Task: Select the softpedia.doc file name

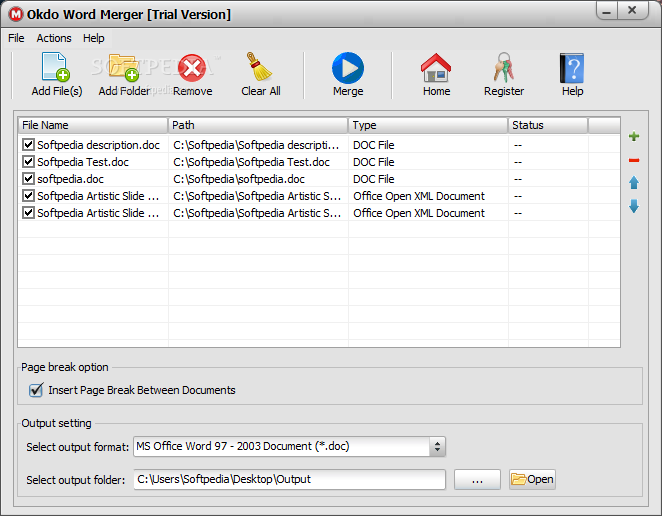Action: pos(71,179)
